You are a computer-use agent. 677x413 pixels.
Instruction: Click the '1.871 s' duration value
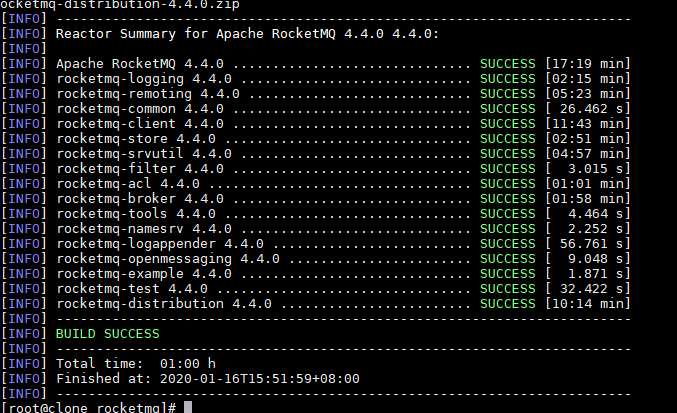pyautogui.click(x=595, y=274)
